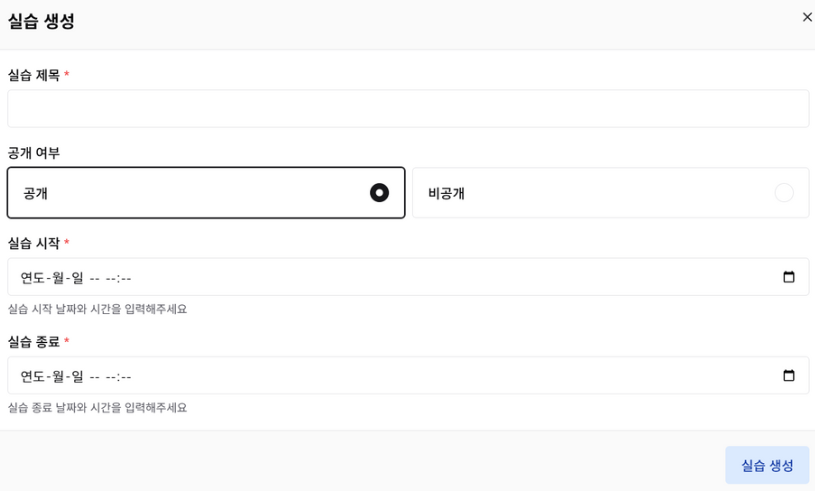Open the calendar picker for 실습 종료
815x492 pixels.
click(x=789, y=376)
